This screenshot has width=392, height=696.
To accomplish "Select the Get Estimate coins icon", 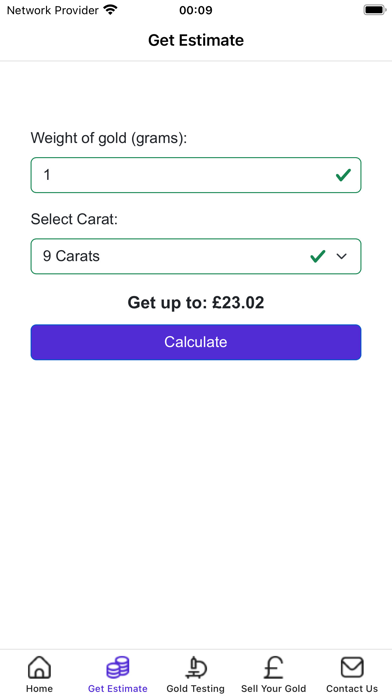I will point(118,667).
